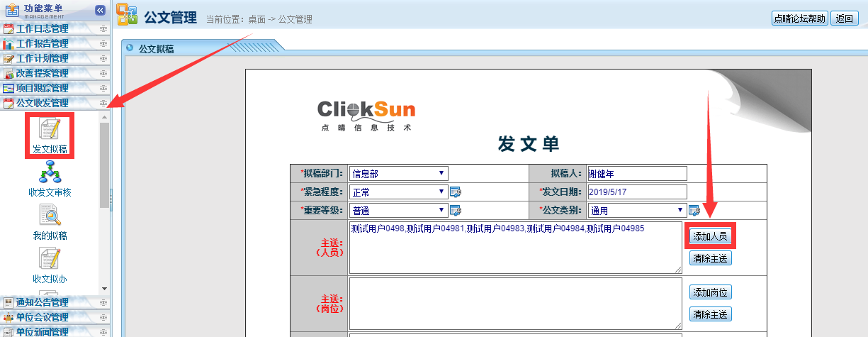
Task: Click the 添加人员 button
Action: pyautogui.click(x=711, y=236)
